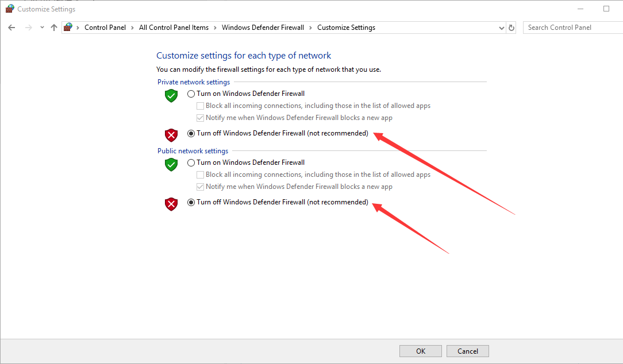This screenshot has width=623, height=364.
Task: Click the Customize Settings breadcrumb
Action: coord(346,28)
